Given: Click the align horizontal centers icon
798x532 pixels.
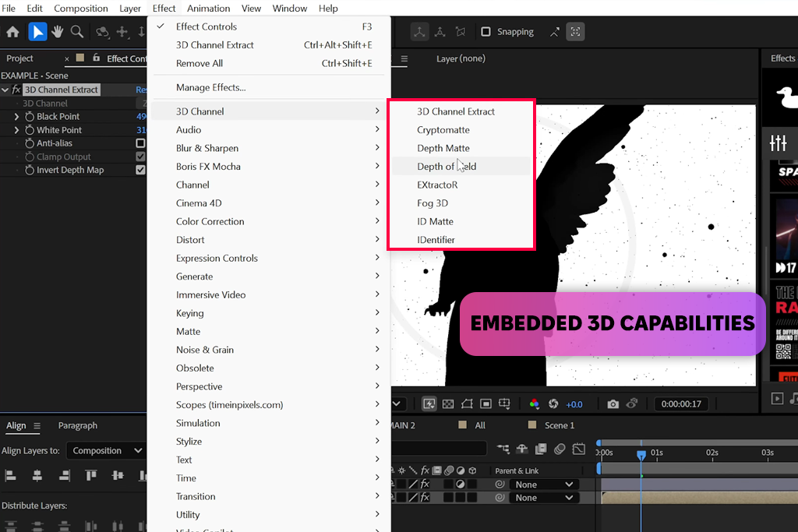Looking at the screenshot, I should coord(37,476).
